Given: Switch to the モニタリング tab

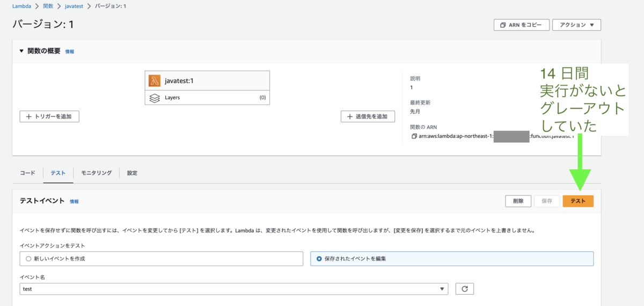Looking at the screenshot, I should coord(96,173).
